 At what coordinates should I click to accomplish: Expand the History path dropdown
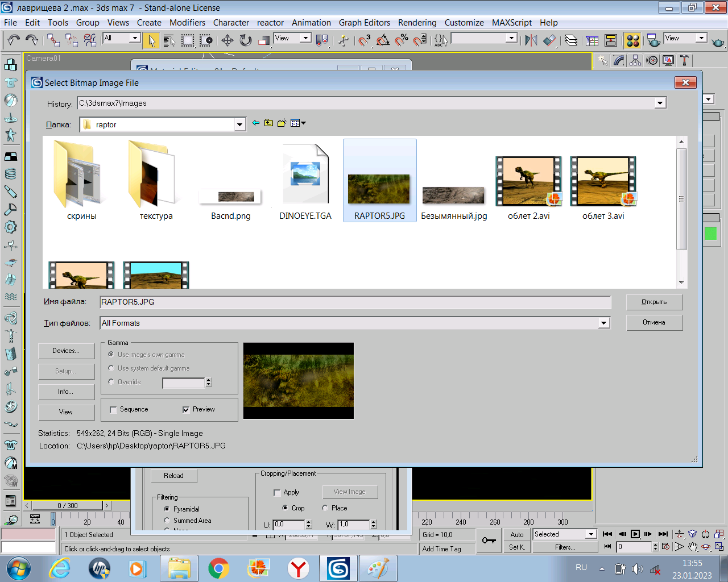(x=660, y=103)
